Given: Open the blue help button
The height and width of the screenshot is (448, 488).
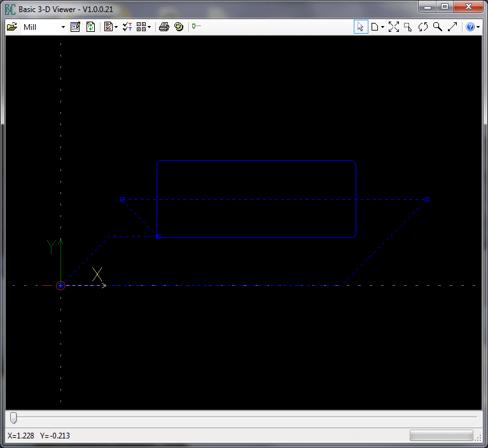Looking at the screenshot, I should (x=470, y=27).
